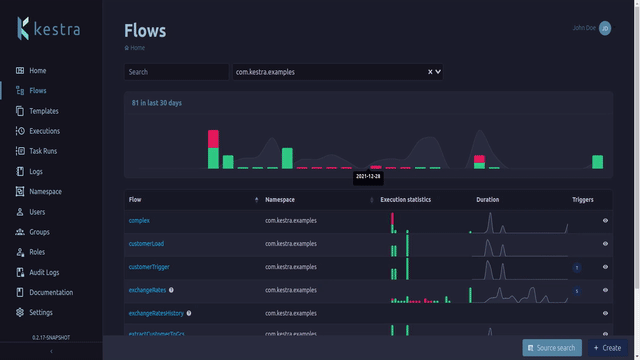Click the eye icon for complex flow

[x=605, y=220]
